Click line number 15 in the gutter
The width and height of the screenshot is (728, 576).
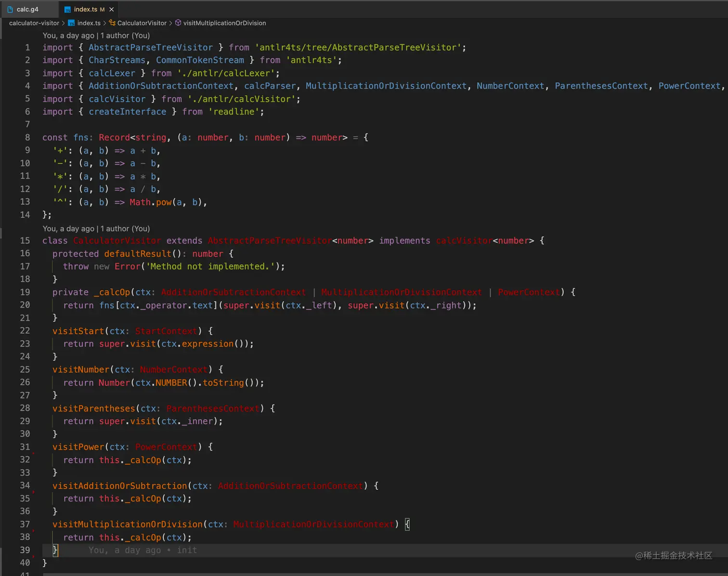pyautogui.click(x=25, y=241)
